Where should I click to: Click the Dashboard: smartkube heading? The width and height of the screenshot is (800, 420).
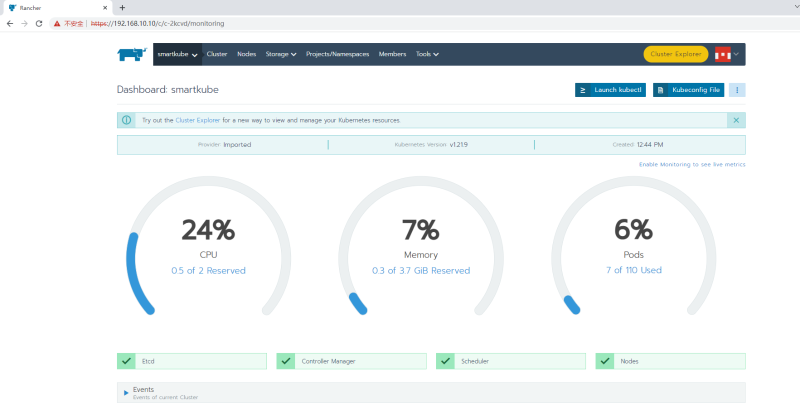[x=167, y=89]
